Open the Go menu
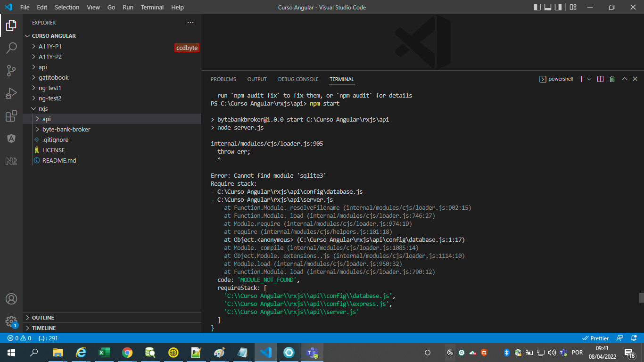The height and width of the screenshot is (362, 644). click(x=111, y=7)
